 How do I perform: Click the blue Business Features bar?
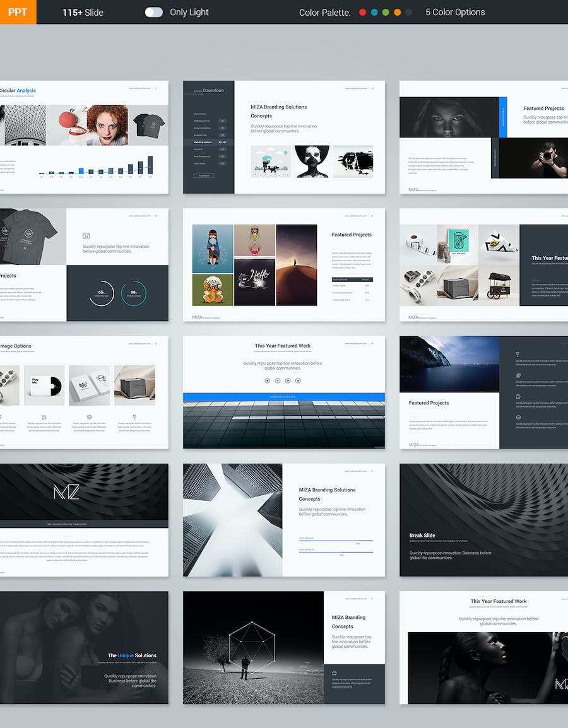tap(283, 397)
